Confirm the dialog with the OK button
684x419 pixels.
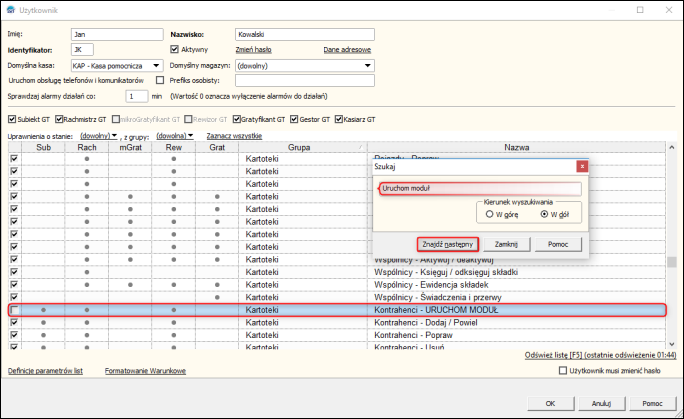click(549, 402)
